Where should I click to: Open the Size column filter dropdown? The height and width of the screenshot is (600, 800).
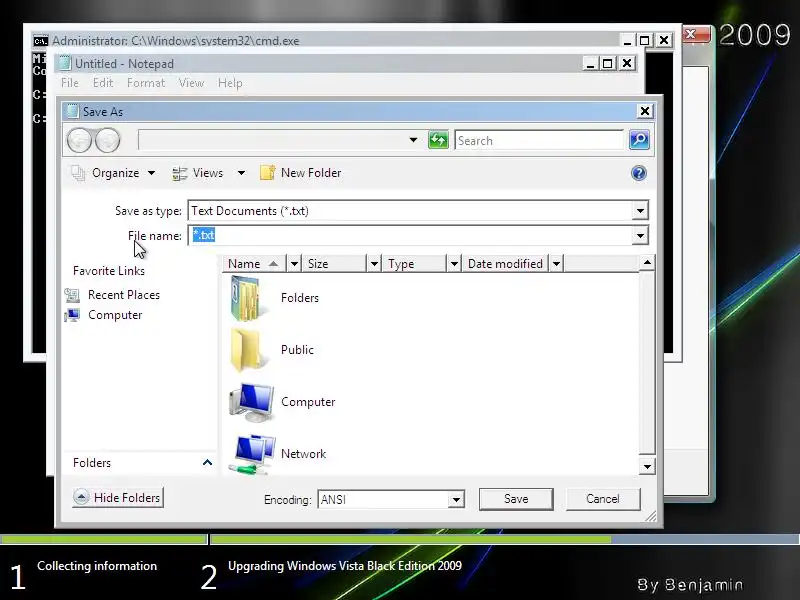(x=374, y=264)
